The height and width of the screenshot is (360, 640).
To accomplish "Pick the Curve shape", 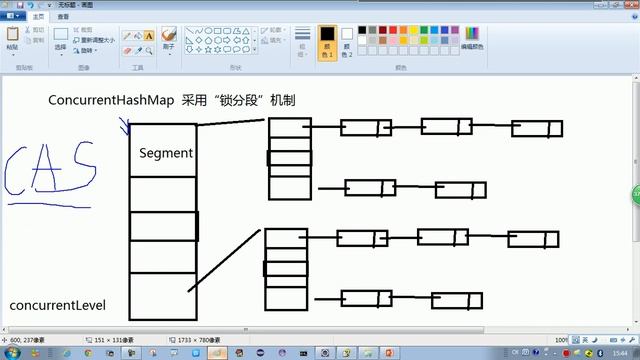I will (199, 31).
